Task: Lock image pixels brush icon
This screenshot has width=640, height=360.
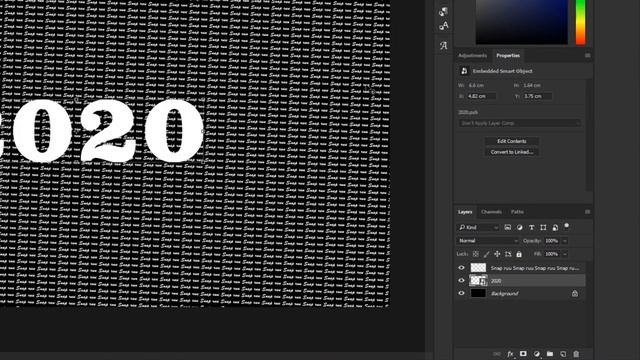Action: [486, 254]
